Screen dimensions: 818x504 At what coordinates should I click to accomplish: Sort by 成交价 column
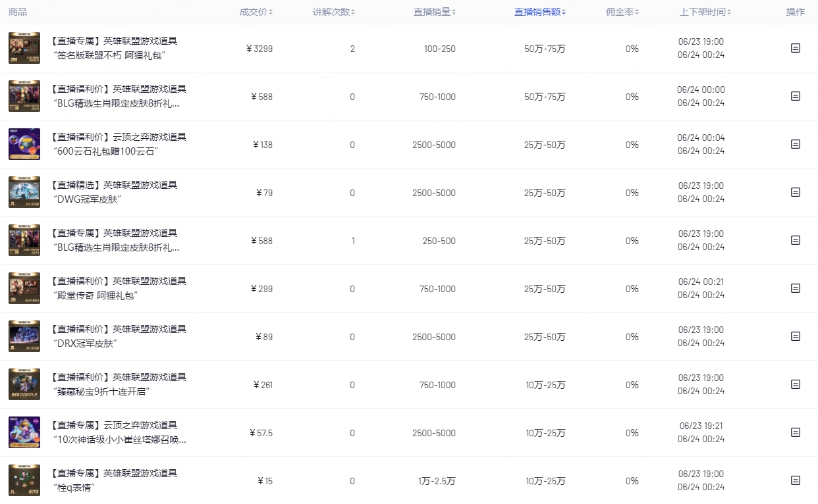[x=256, y=12]
